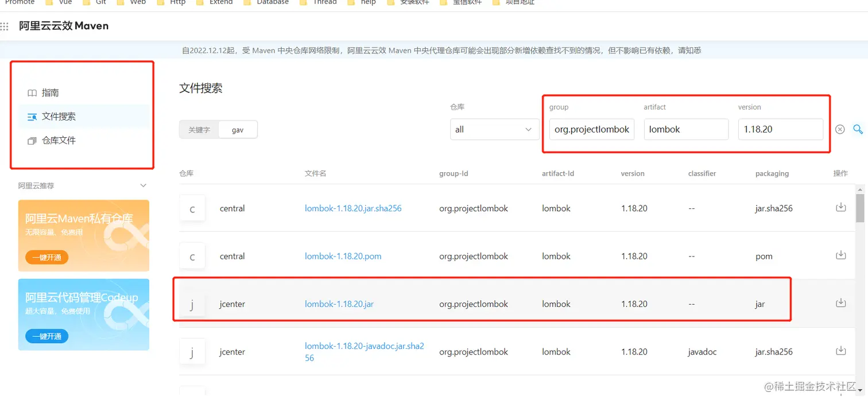Click the 阿里云Maven私有仓库 banner
This screenshot has width=868, height=404.
coord(84,235)
